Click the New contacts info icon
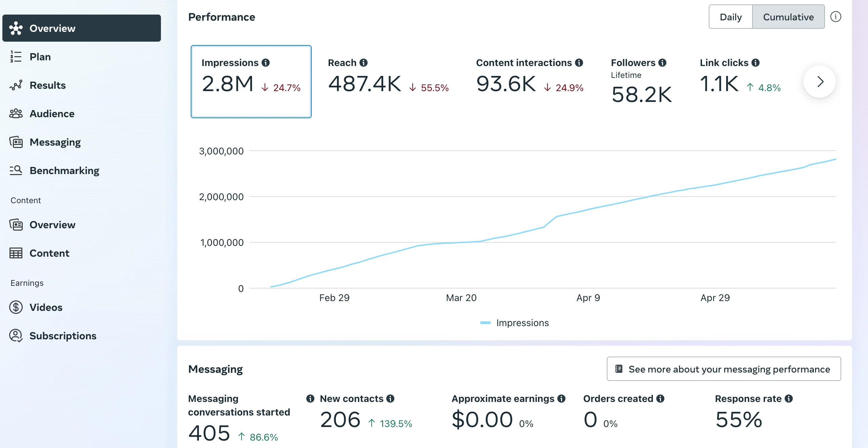This screenshot has width=868, height=448. point(390,399)
